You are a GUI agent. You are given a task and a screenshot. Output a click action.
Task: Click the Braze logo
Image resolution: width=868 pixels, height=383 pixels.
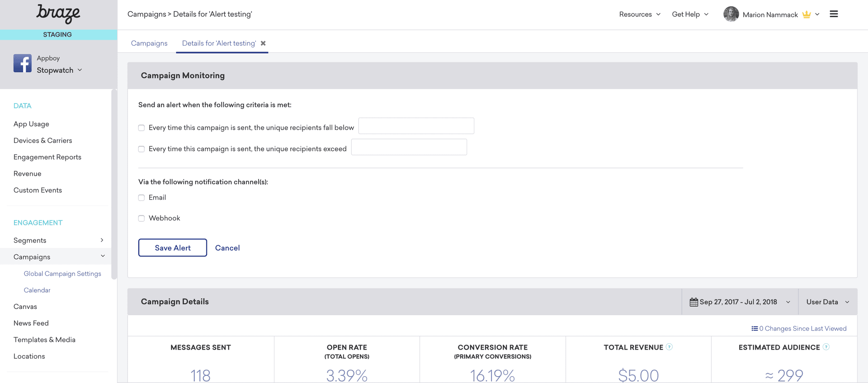pos(58,14)
